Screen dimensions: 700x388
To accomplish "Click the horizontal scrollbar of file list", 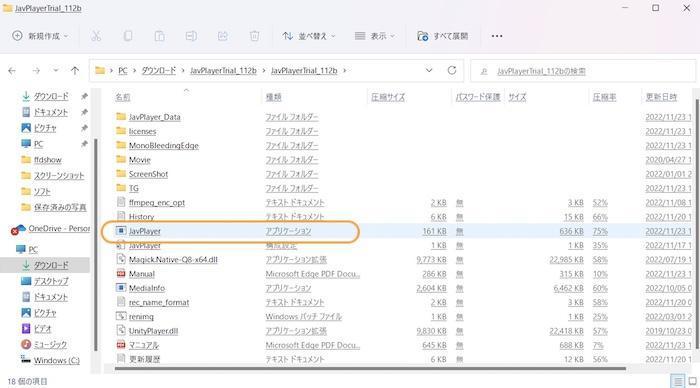I will point(370,368).
